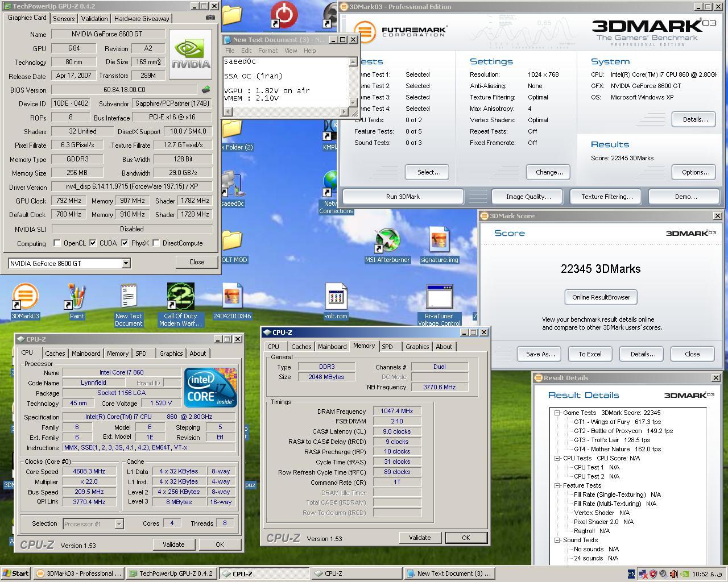728x582 pixels.
Task: Click the Options... button in 3DMark03
Action: (x=695, y=172)
